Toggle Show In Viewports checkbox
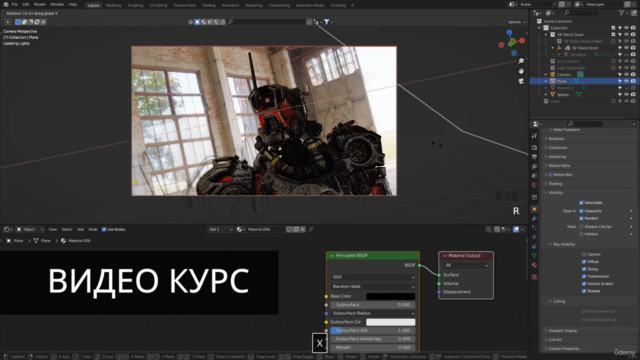 tap(581, 211)
